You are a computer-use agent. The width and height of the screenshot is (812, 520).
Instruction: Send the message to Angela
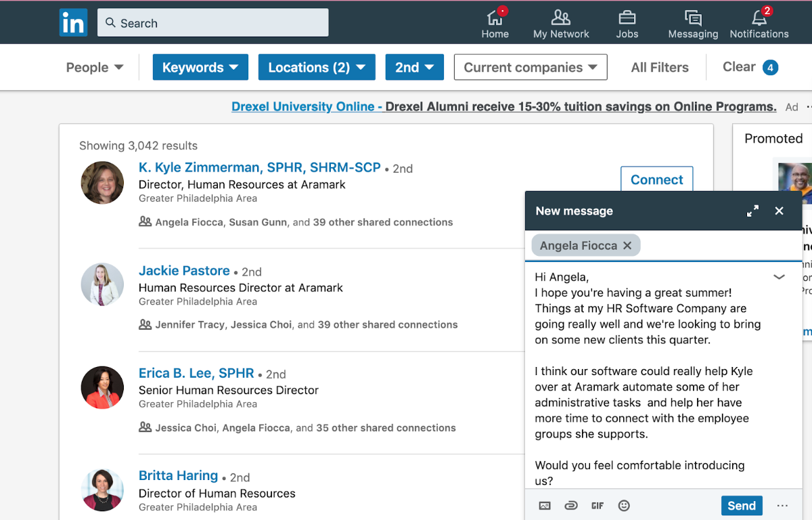click(x=742, y=506)
